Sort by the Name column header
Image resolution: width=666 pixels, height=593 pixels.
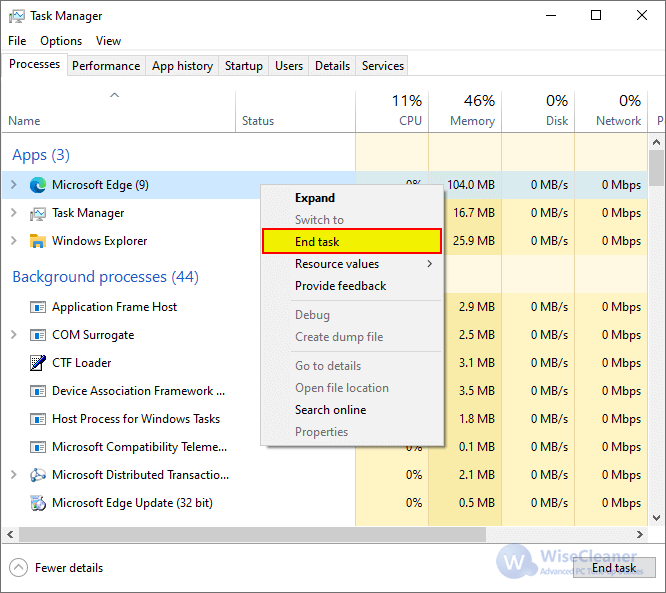pyautogui.click(x=119, y=111)
